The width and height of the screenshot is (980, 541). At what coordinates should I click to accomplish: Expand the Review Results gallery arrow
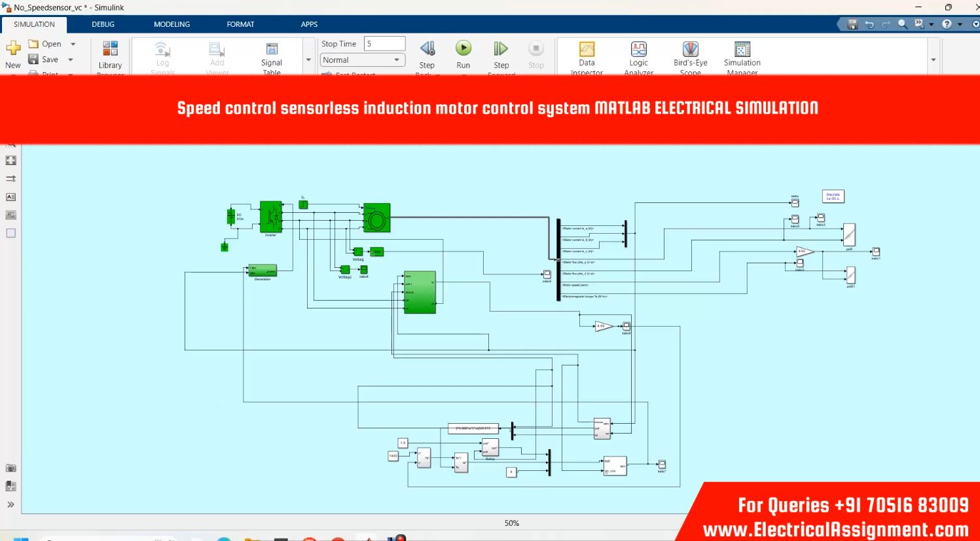tap(933, 60)
